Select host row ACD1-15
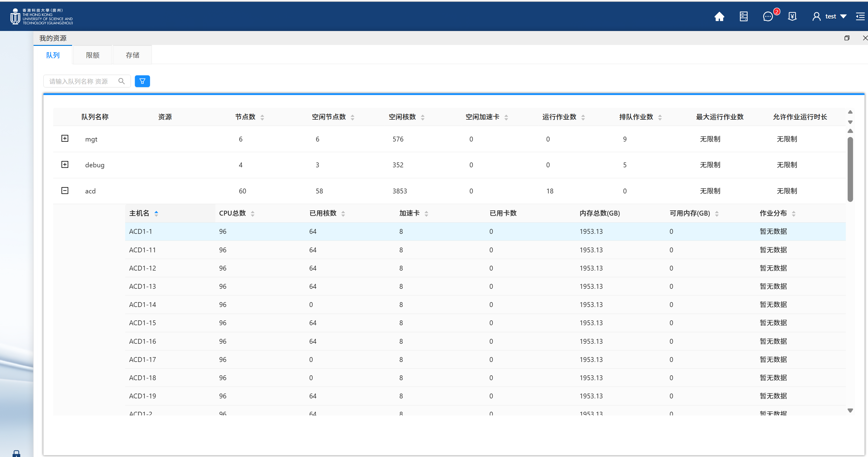 [485, 322]
